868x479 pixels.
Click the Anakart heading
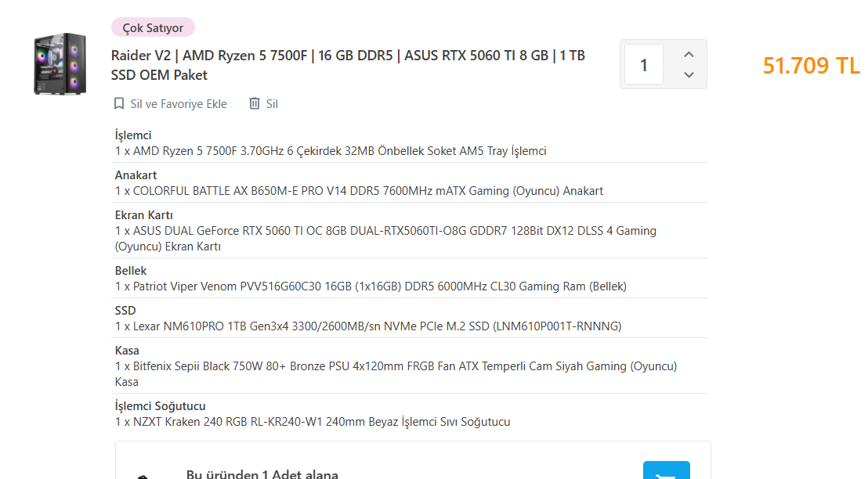click(x=136, y=175)
